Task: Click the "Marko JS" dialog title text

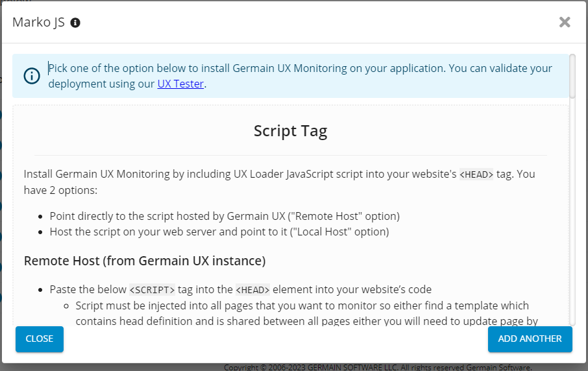Action: 38,23
